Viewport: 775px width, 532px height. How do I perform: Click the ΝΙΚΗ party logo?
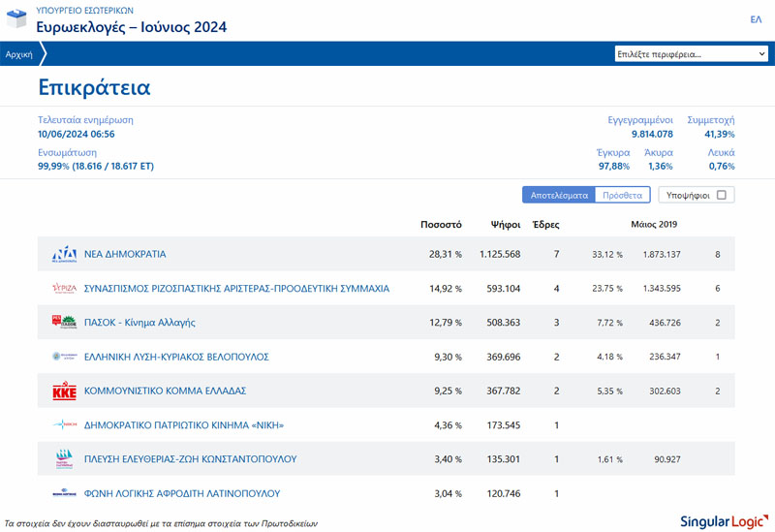(x=64, y=424)
